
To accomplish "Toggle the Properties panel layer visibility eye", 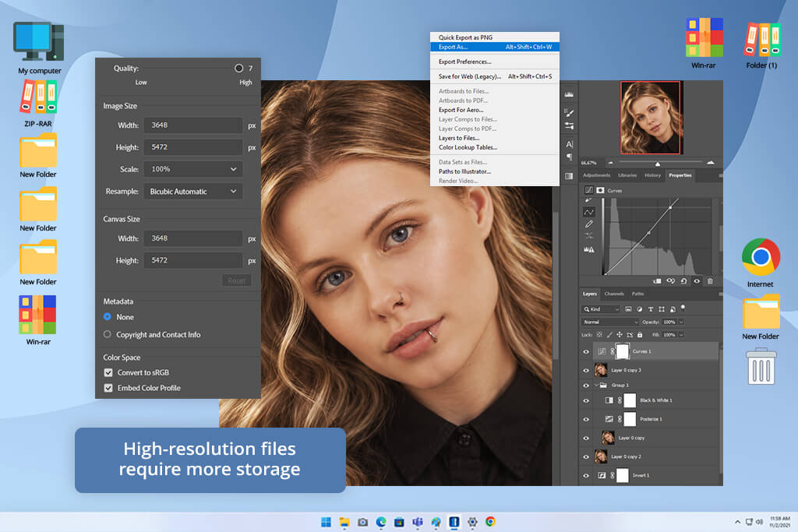I will tap(697, 280).
